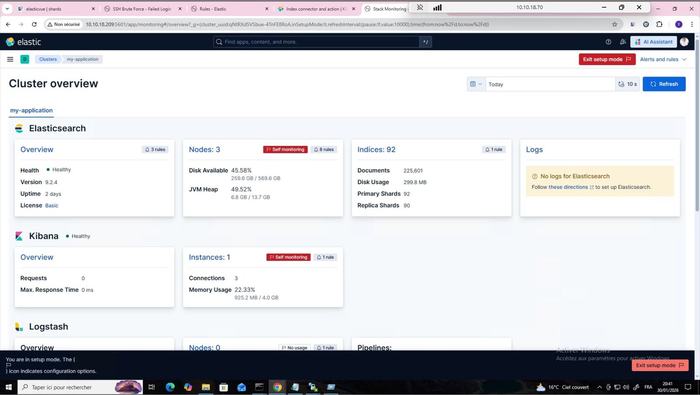Click the keyboard shortcut icon in the search bar
700x395 pixels.
[x=425, y=42]
